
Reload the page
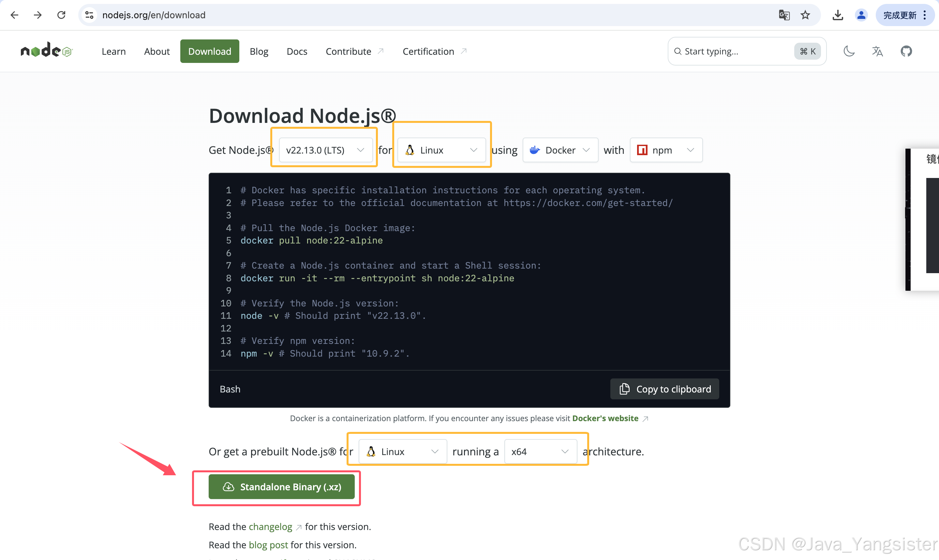61,15
